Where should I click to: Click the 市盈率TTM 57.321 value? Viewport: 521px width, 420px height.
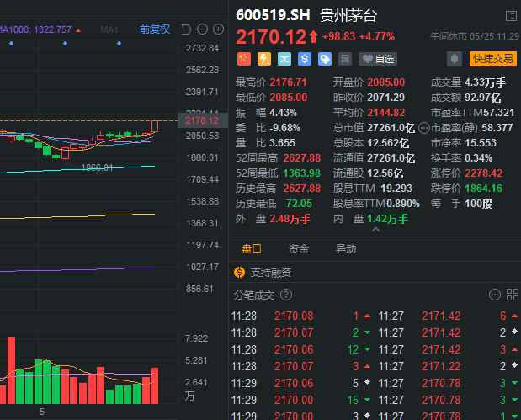click(x=498, y=113)
